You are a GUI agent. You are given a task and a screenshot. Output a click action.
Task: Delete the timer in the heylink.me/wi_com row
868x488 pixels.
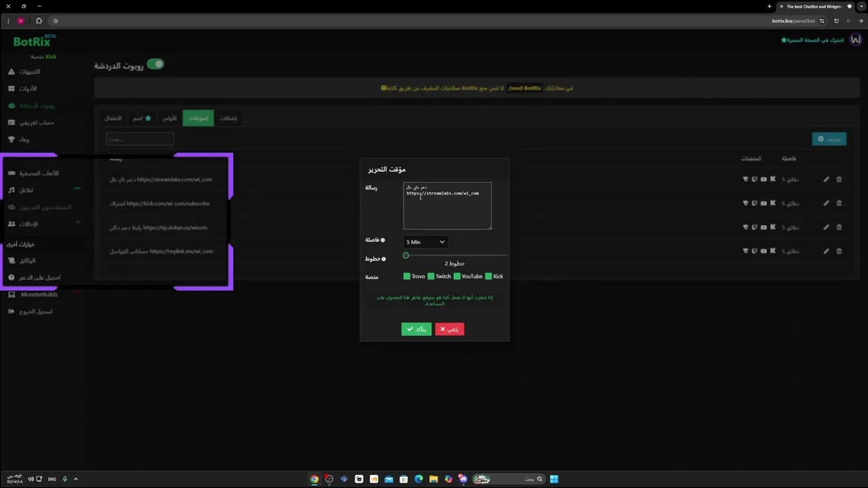click(839, 251)
